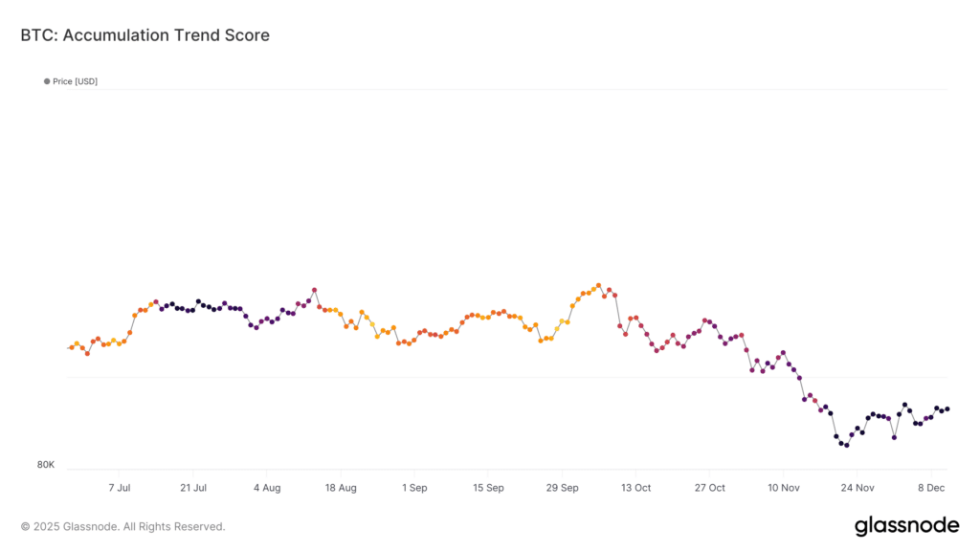This screenshot has height=551, width=980.
Task: Select the 4 Aug axis label
Action: [x=267, y=488]
